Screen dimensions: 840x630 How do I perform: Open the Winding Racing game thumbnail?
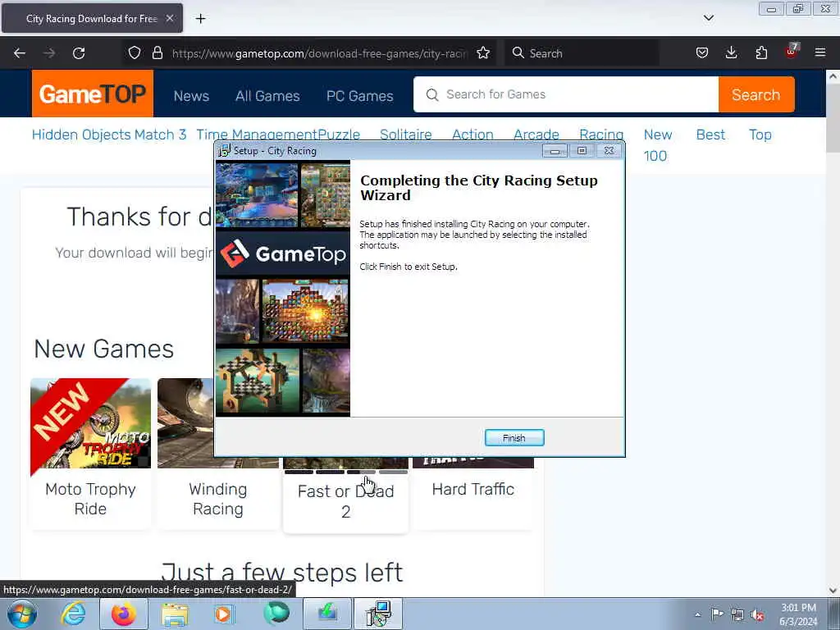tap(186, 423)
